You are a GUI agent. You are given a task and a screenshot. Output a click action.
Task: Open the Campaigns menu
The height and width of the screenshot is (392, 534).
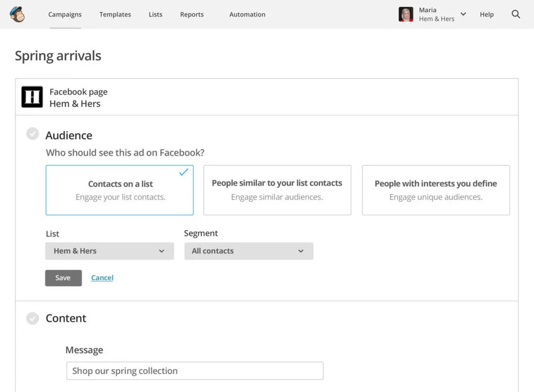(x=65, y=14)
